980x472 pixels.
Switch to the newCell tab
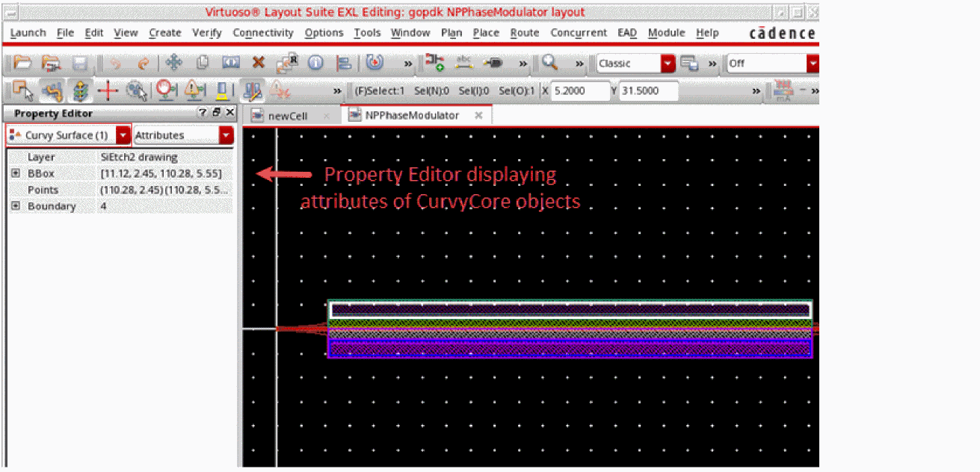point(288,116)
